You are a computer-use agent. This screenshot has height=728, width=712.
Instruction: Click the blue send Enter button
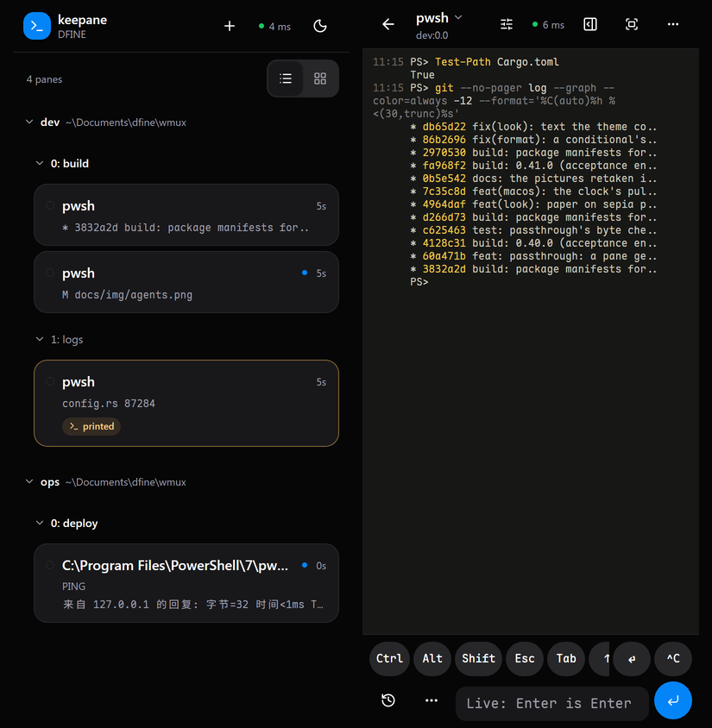[x=673, y=700]
